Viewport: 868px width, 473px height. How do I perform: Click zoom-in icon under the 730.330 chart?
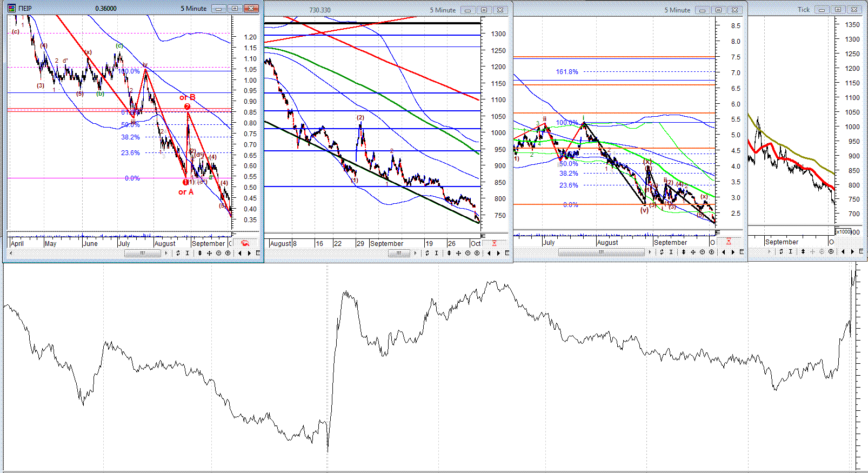coord(477,253)
